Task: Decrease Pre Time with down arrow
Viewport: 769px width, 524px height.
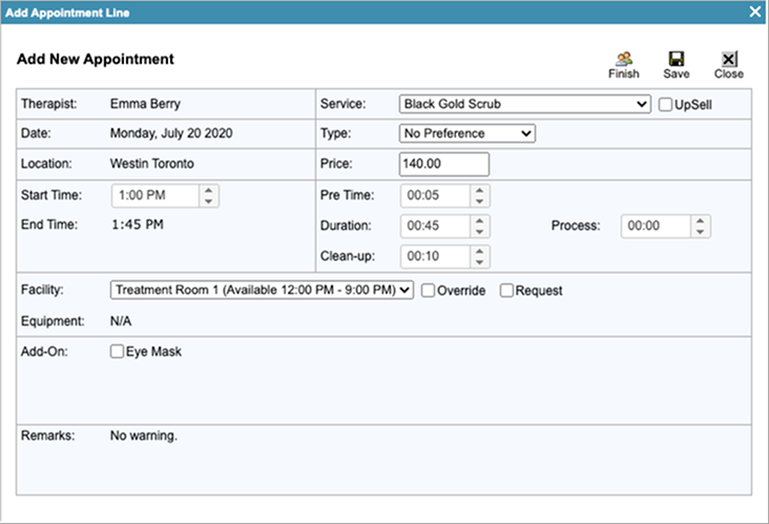Action: click(480, 201)
